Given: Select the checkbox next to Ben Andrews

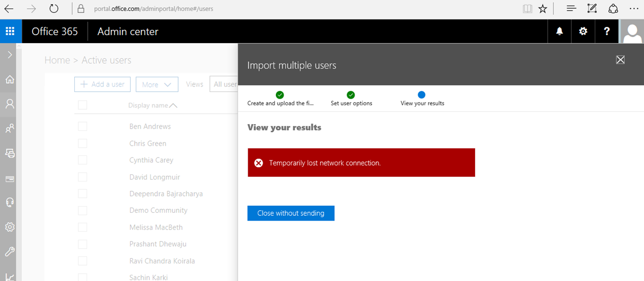Looking at the screenshot, I should (x=82, y=126).
